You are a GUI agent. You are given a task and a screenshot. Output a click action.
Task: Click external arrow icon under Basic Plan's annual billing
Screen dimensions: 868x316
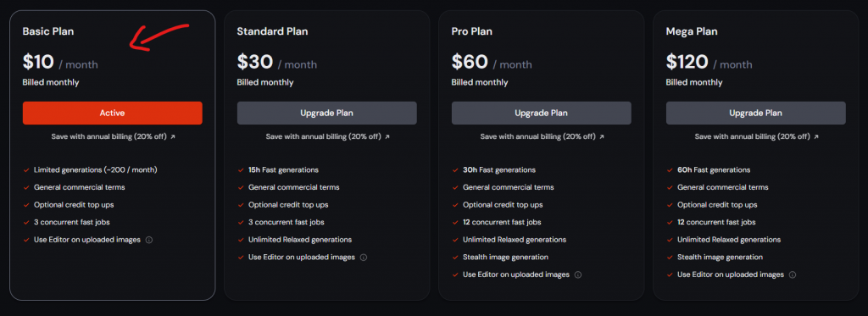pyautogui.click(x=173, y=136)
